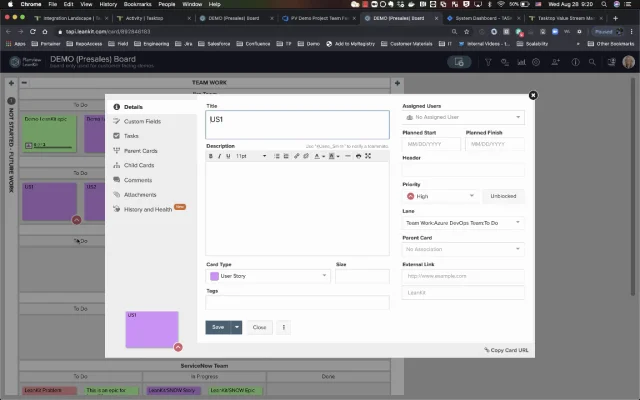Click inside the Title field
The width and height of the screenshot is (640, 400).
[x=297, y=125]
